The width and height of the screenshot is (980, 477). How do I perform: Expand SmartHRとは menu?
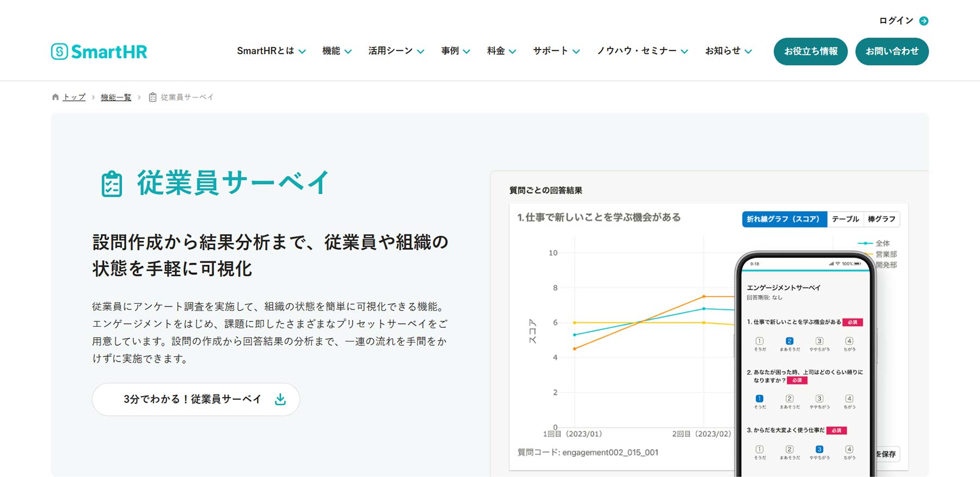[271, 51]
